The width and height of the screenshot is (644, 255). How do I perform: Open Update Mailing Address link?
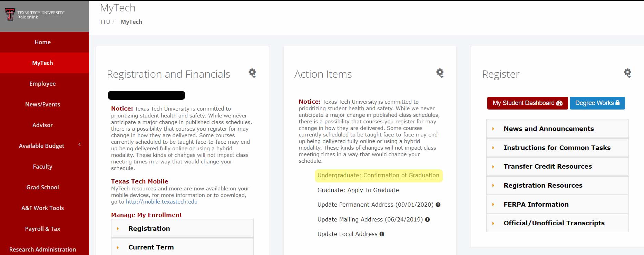[370, 219]
